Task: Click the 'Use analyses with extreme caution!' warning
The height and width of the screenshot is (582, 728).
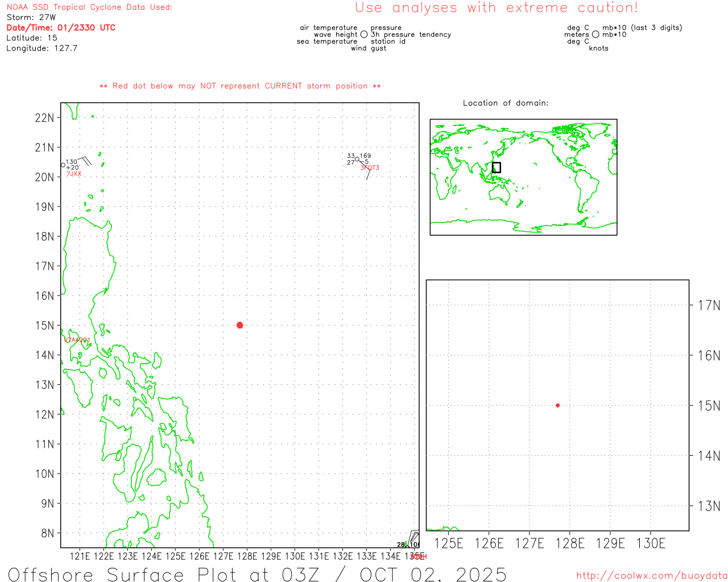Action: point(496,8)
